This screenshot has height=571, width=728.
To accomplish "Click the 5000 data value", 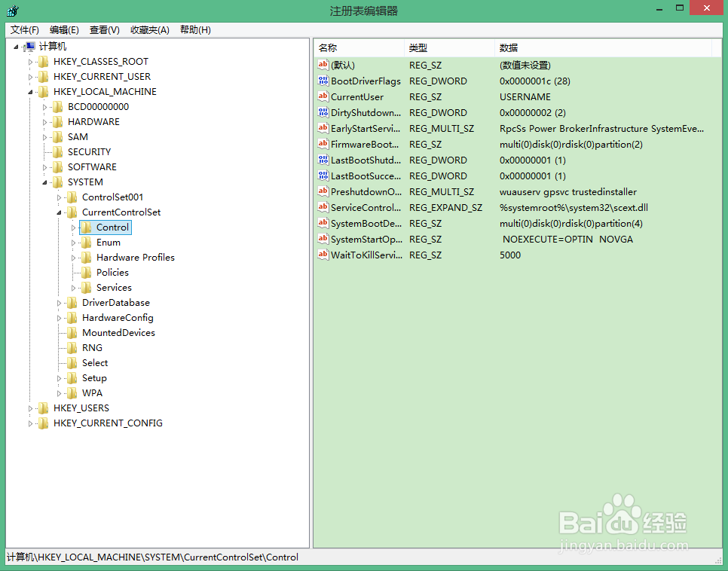I will (510, 255).
